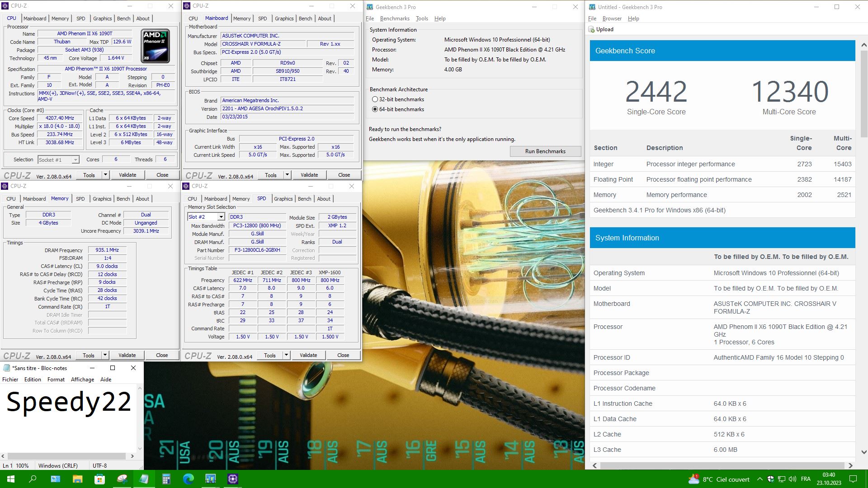868x488 pixels.
Task: Open Tools dropdown arrow in Memory window
Action: 104,355
